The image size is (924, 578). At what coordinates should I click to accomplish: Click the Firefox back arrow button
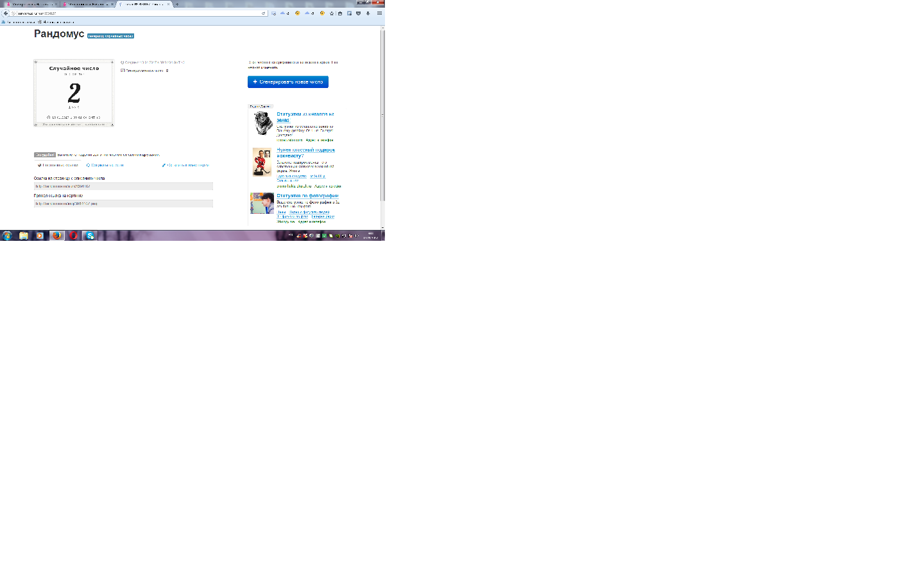(6, 13)
